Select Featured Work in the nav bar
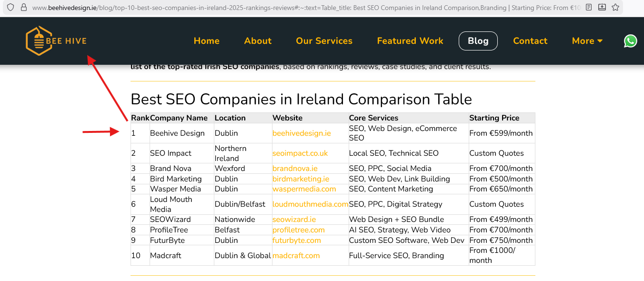This screenshot has height=281, width=644. coord(410,41)
